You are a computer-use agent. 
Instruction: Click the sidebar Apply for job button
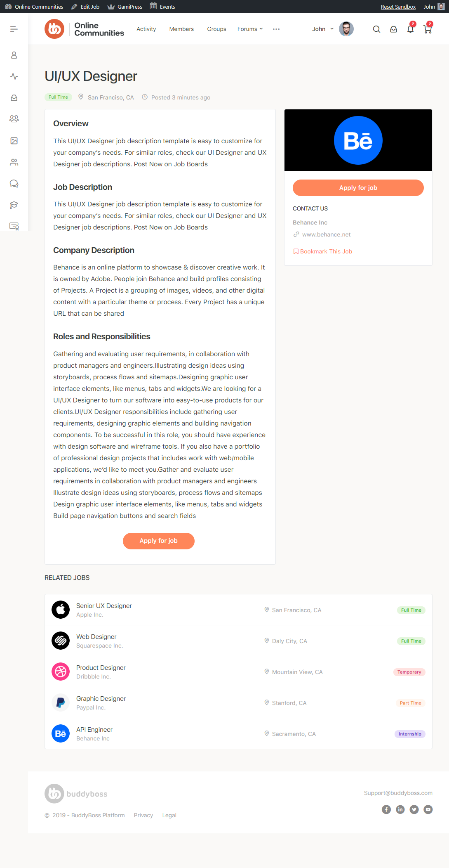[358, 188]
